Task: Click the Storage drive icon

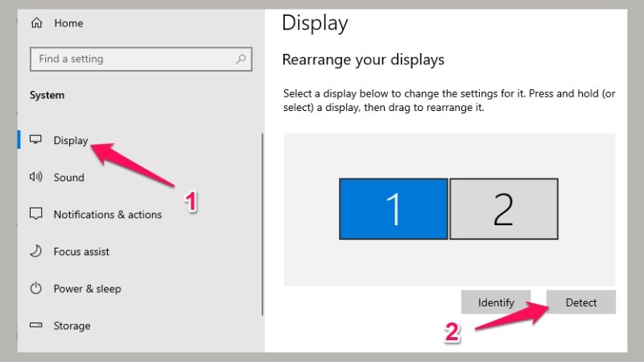Action: tap(35, 326)
